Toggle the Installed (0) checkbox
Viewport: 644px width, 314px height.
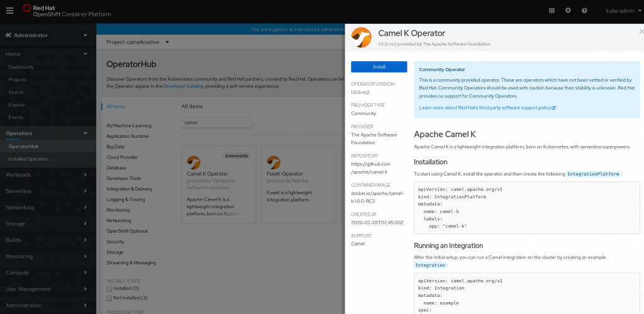click(109, 289)
